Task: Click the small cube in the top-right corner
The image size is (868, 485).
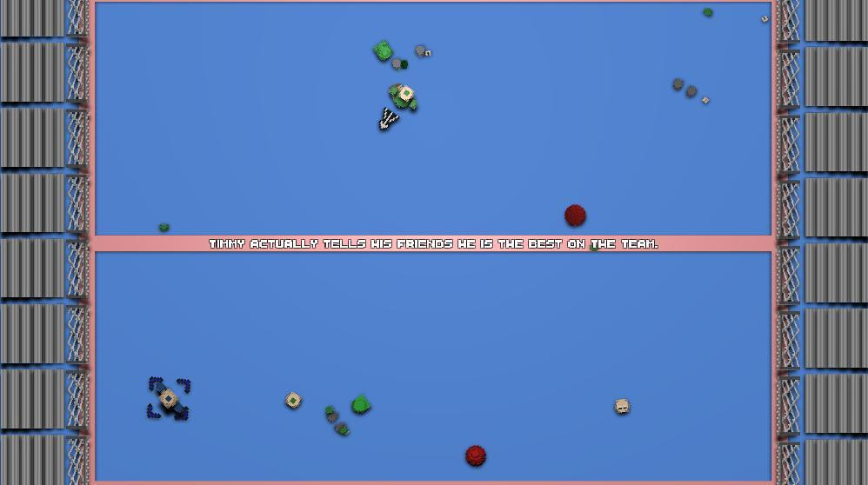Action: pyautogui.click(x=765, y=19)
